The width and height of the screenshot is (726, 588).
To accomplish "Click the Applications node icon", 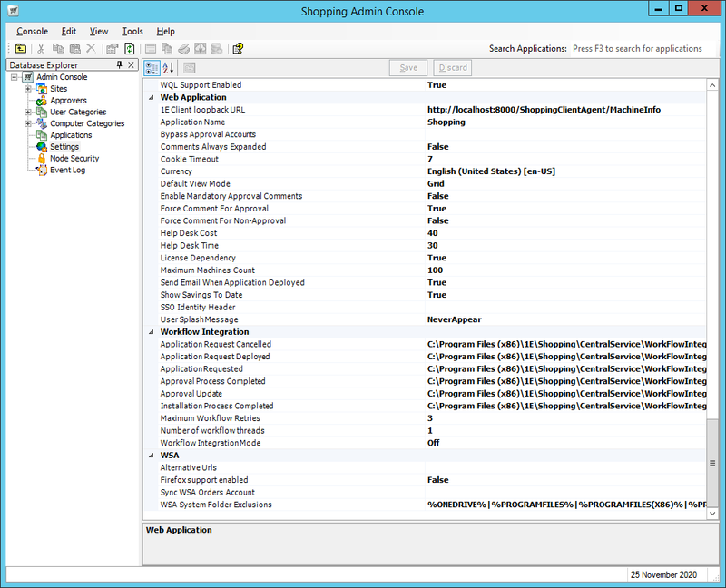I will (42, 135).
